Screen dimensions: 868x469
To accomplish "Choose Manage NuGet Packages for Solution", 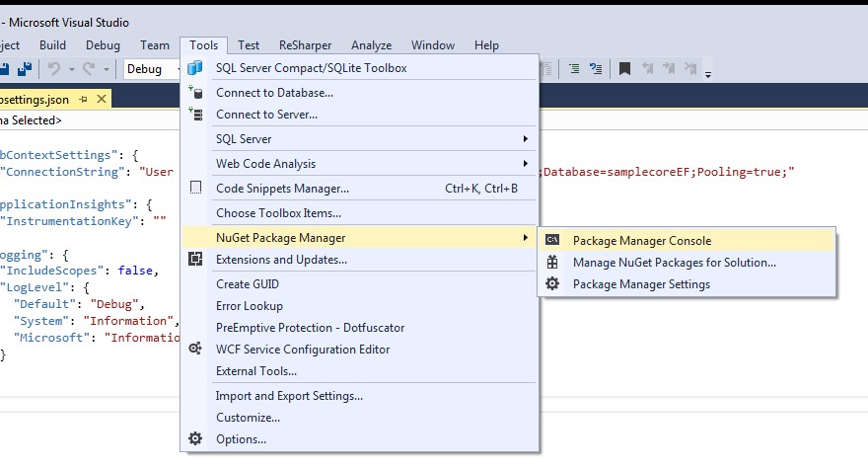I will tap(674, 263).
